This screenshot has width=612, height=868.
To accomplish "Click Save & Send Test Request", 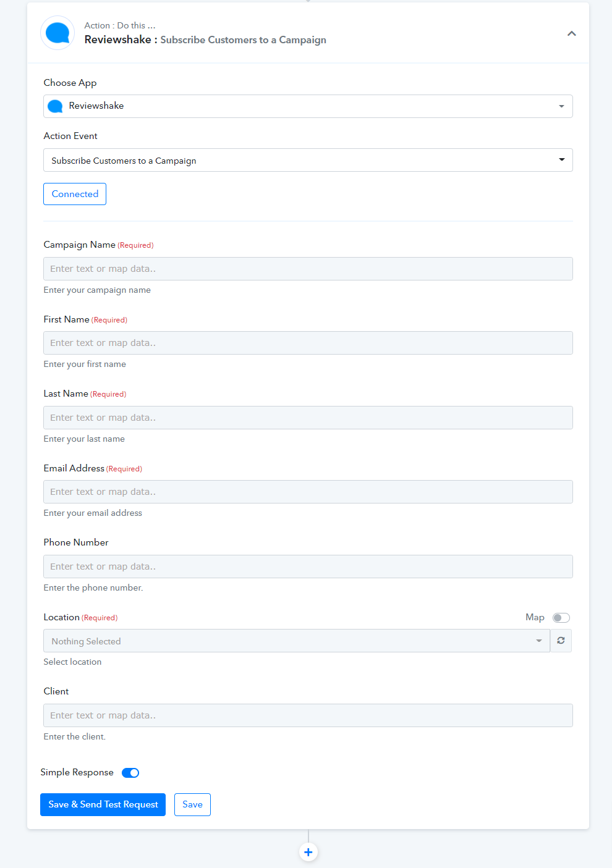I will pyautogui.click(x=103, y=804).
